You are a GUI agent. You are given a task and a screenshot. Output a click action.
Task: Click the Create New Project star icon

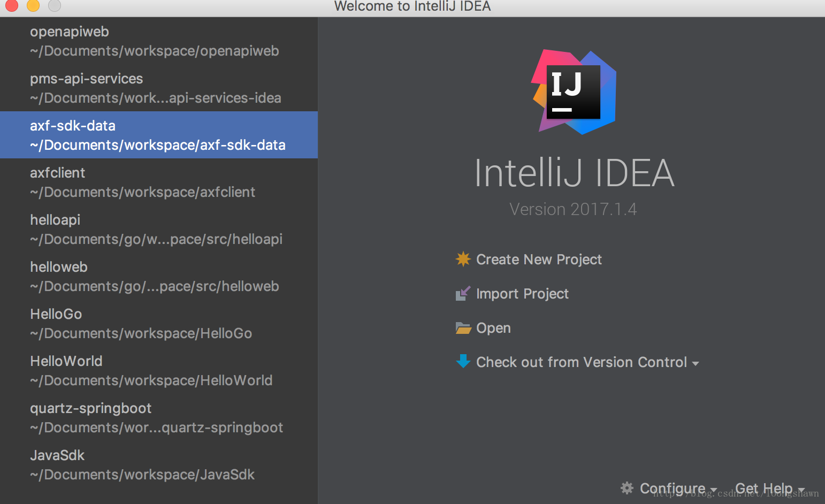coord(463,259)
